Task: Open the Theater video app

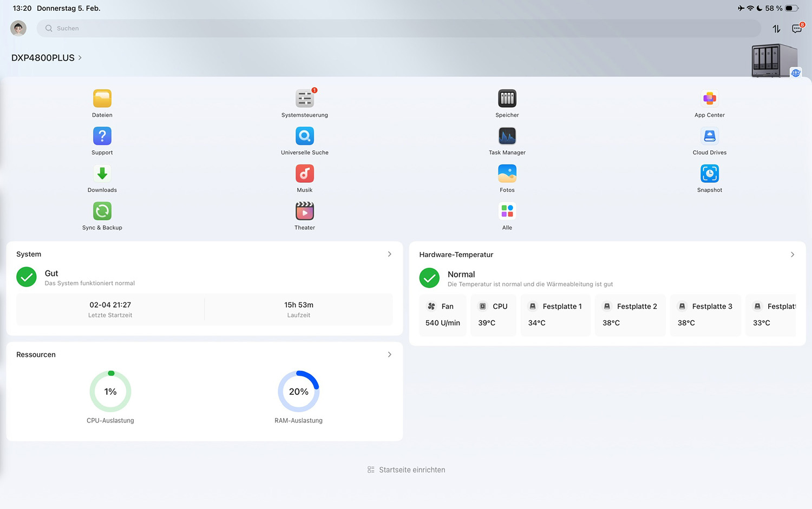Action: 304,211
